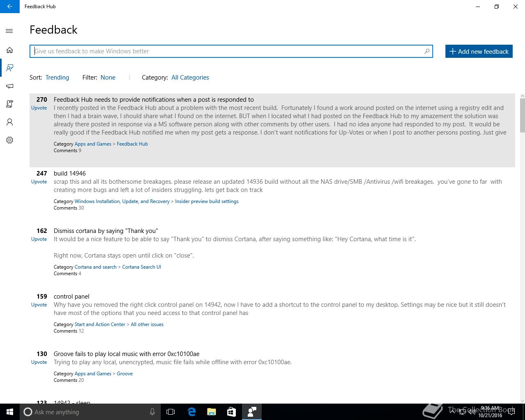This screenshot has width=525, height=420.
Task: Open the 'Apps and Games' category link of the notifications post
Action: coord(93,144)
